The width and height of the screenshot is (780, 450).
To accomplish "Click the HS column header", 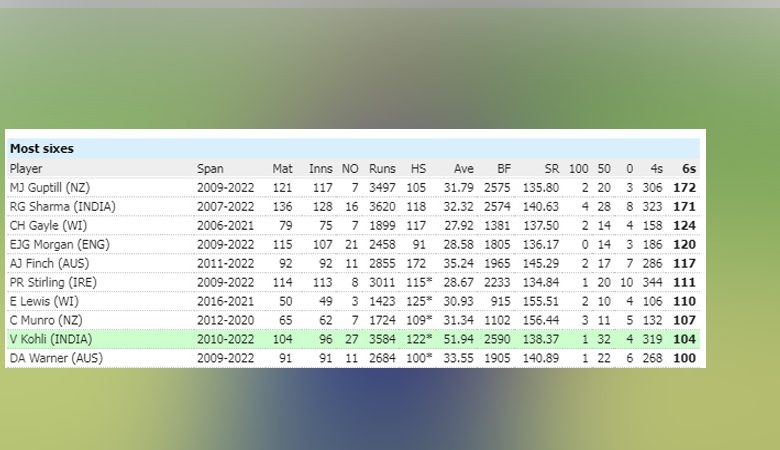I will [x=418, y=169].
